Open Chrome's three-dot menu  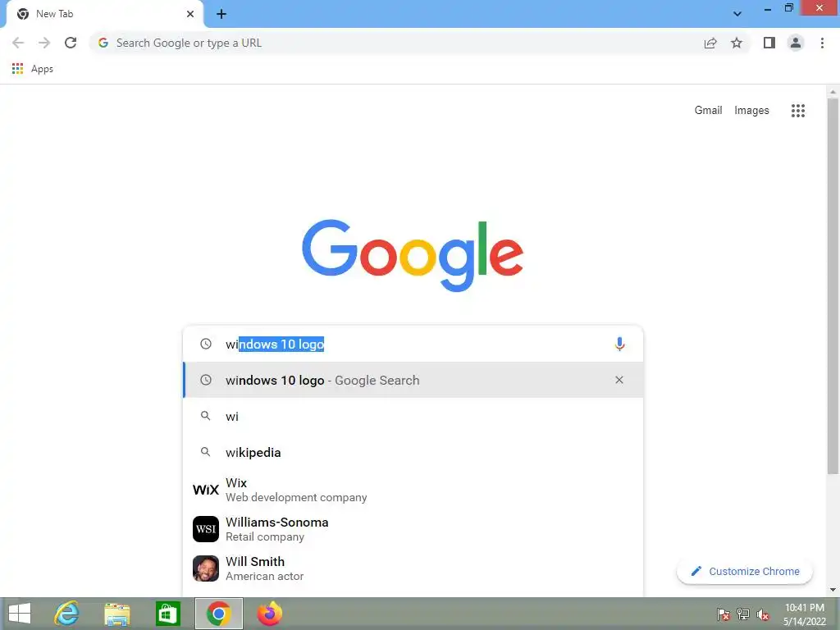tap(822, 43)
